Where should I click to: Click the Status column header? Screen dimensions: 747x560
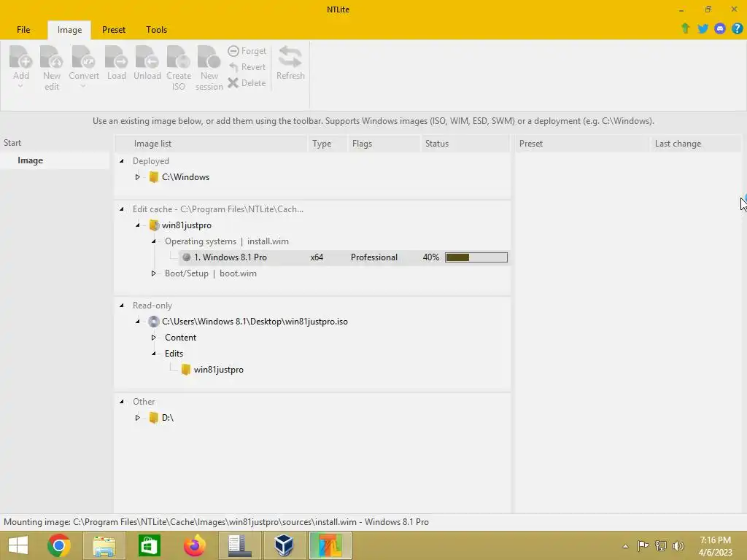click(x=465, y=144)
